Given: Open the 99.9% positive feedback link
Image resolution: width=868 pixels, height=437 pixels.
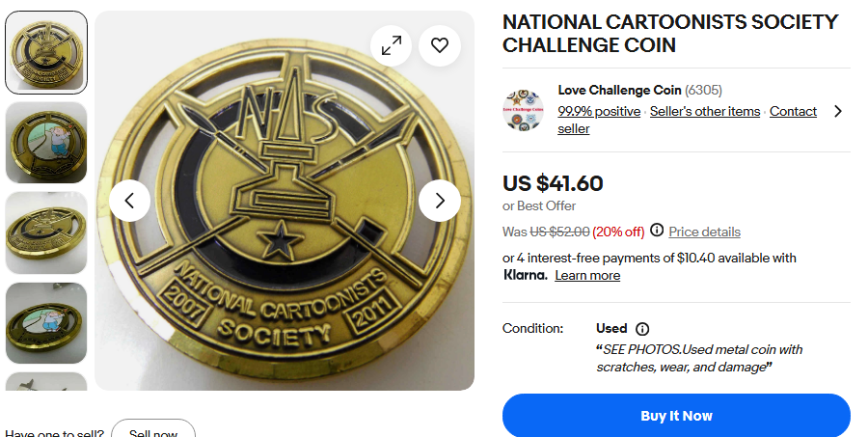Looking at the screenshot, I should [599, 112].
